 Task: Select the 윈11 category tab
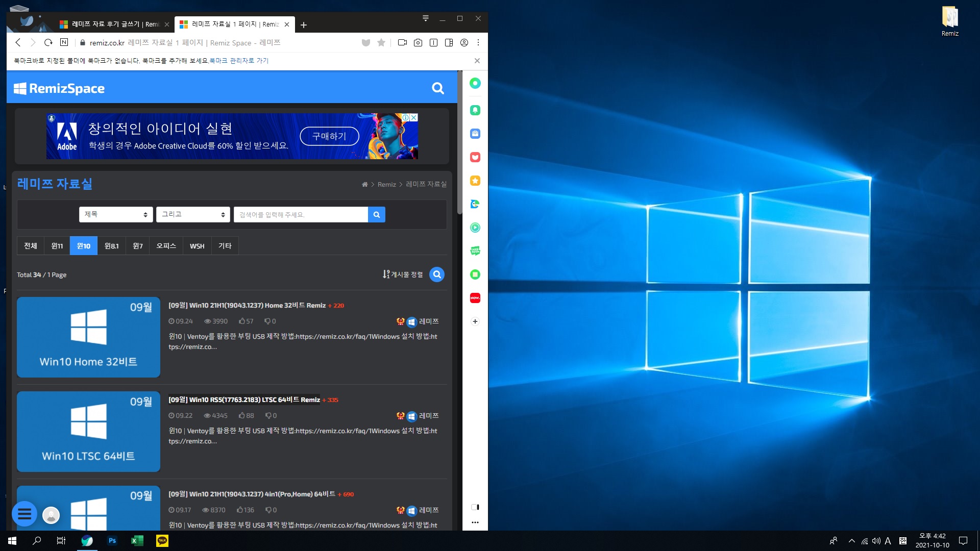click(57, 245)
